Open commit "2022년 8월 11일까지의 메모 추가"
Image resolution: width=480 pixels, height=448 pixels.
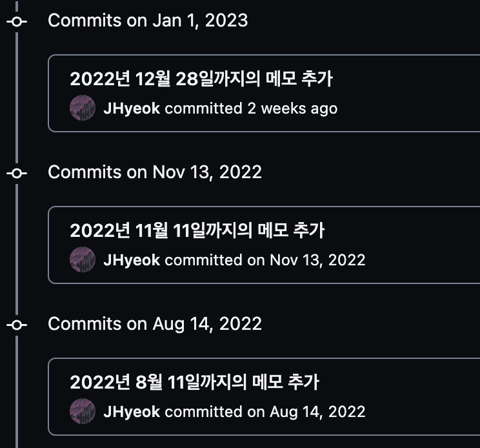pos(194,382)
